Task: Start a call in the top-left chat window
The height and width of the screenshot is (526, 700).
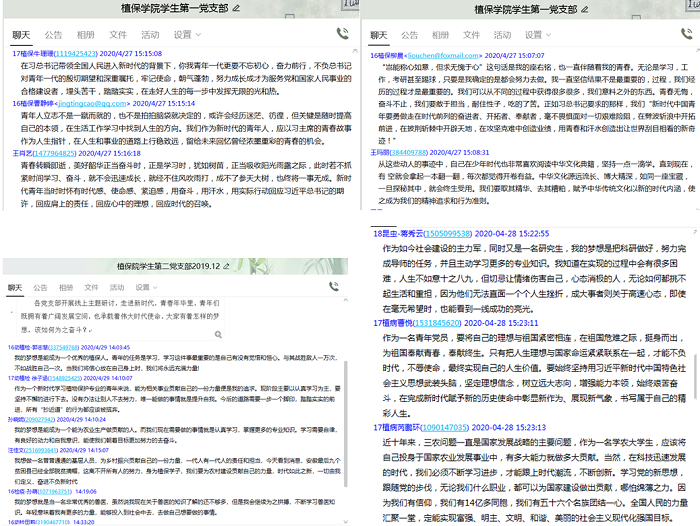Action: pyautogui.click(x=343, y=33)
